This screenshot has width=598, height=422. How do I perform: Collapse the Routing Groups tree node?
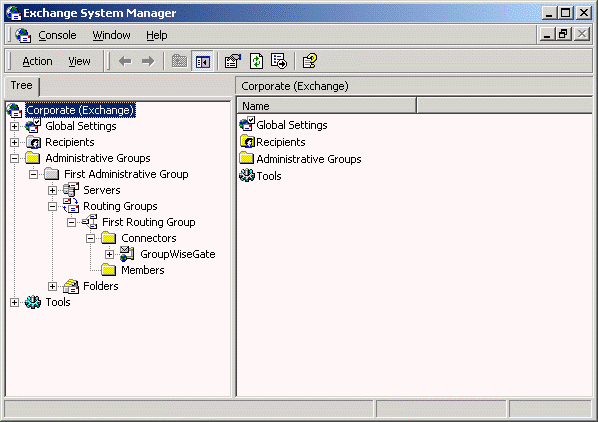click(x=53, y=206)
